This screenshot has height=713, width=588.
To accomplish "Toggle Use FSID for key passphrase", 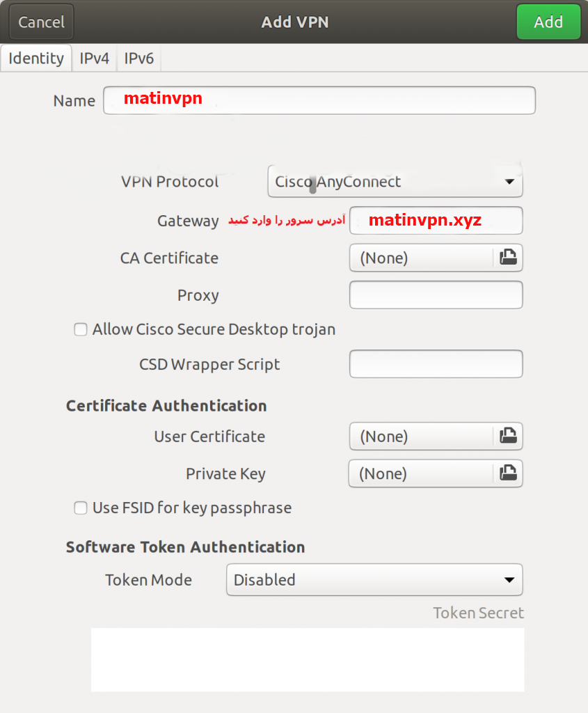I will point(81,508).
